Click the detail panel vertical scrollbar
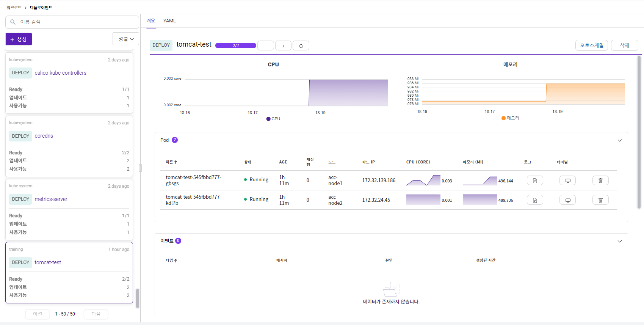The height and width of the screenshot is (325, 644). pos(639,132)
